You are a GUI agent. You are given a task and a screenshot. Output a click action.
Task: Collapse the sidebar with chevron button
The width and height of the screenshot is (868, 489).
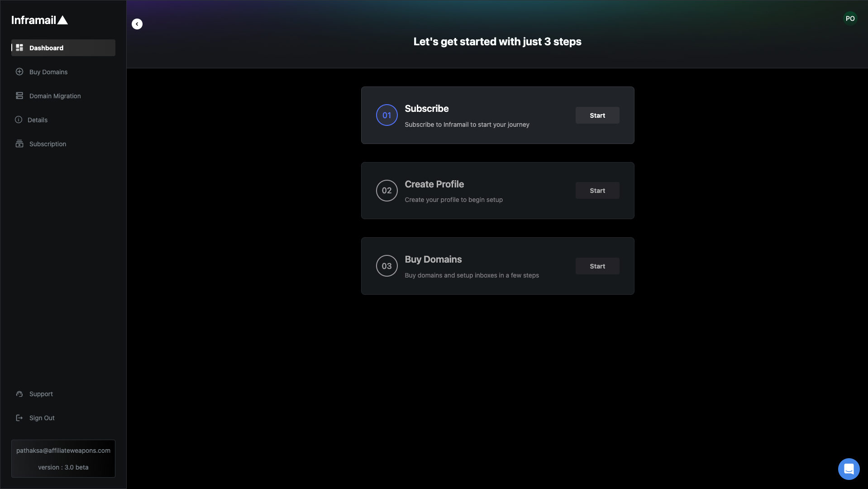click(x=137, y=24)
